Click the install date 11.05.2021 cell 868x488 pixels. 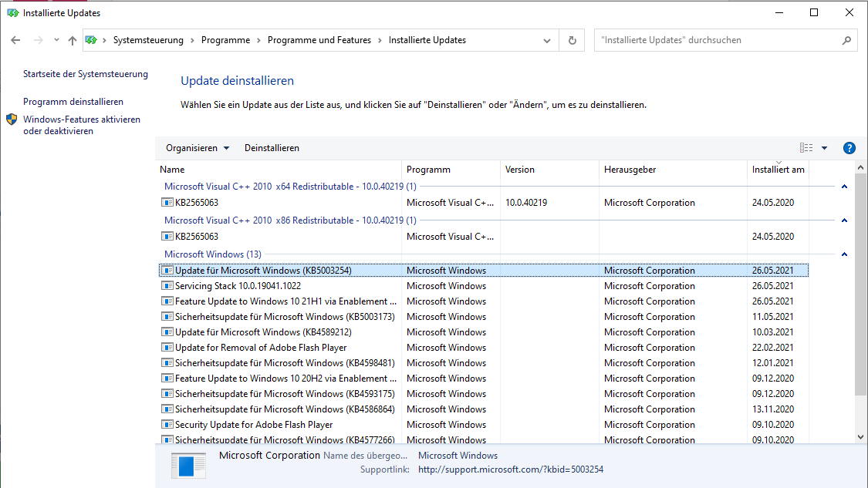[773, 317]
